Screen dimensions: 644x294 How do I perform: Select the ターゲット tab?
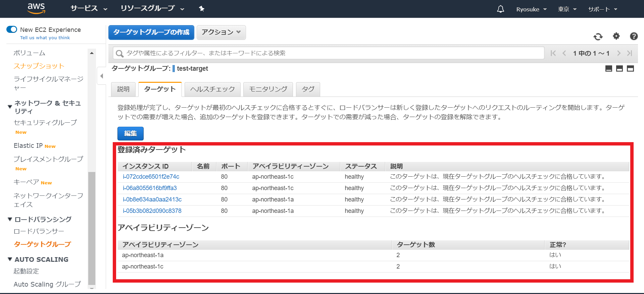pos(160,89)
